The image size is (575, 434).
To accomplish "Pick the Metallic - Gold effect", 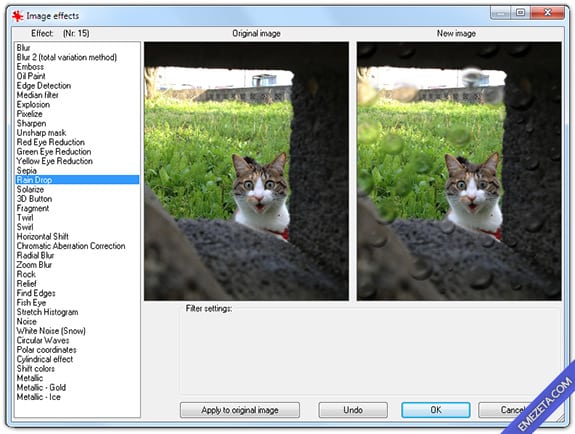I will 41,387.
